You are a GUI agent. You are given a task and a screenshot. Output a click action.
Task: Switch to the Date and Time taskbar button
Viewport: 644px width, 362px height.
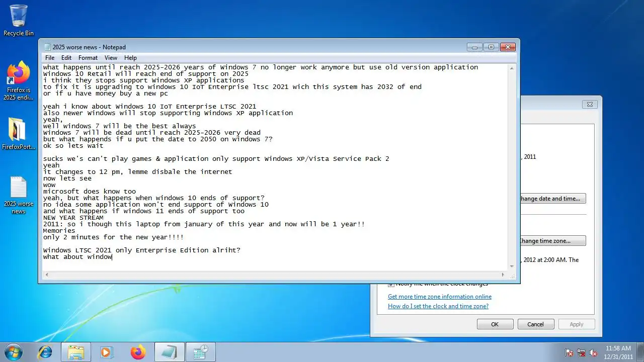point(200,352)
